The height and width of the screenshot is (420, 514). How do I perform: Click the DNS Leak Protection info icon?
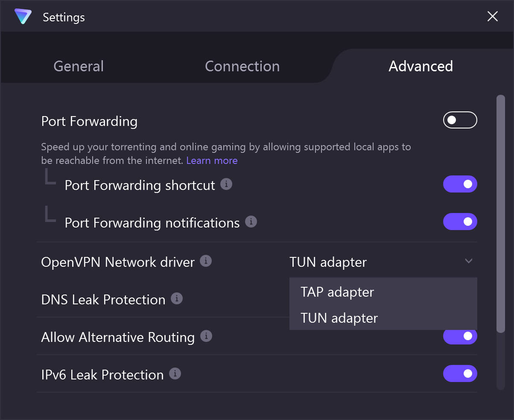click(x=177, y=298)
